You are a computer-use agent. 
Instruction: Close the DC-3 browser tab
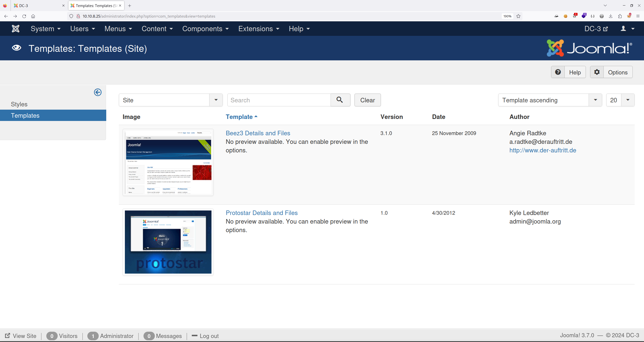click(x=63, y=6)
